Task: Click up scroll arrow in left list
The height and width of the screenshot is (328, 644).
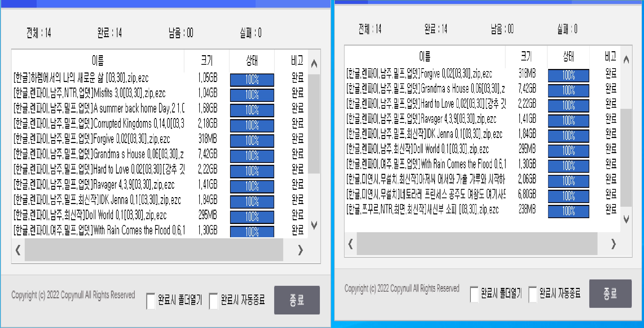Action: [314, 64]
